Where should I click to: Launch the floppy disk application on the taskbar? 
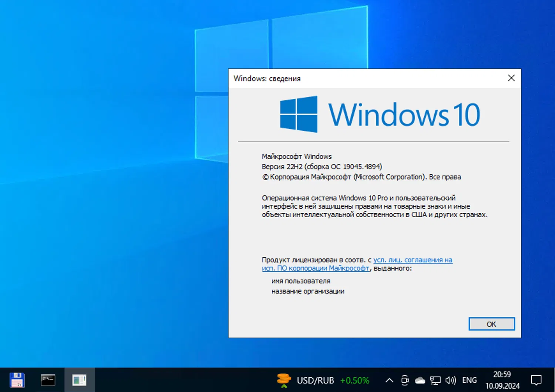[x=17, y=380]
